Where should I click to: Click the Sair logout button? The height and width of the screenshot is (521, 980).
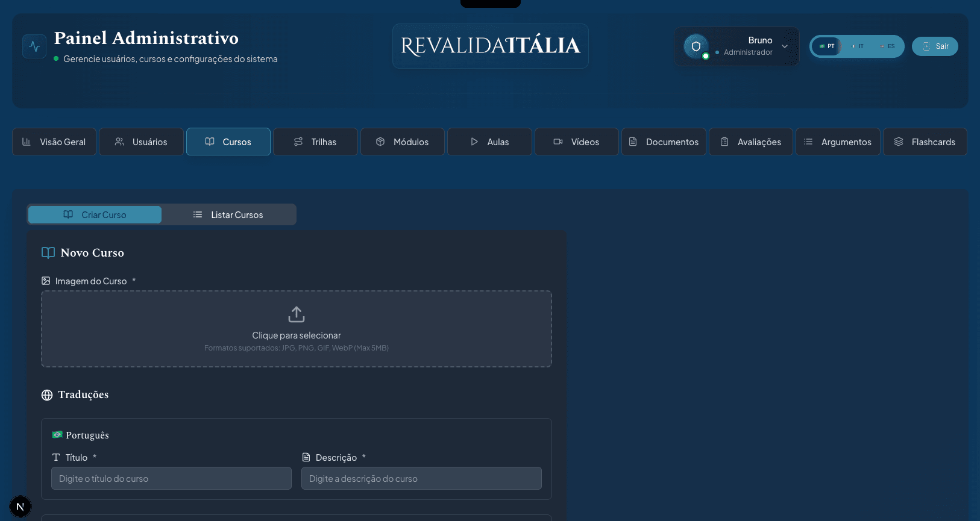click(x=935, y=46)
